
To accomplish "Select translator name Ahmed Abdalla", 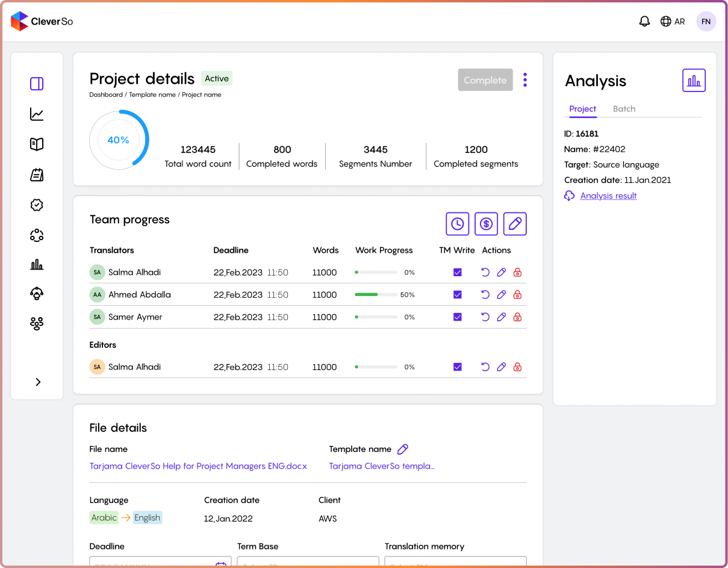I will tap(140, 295).
